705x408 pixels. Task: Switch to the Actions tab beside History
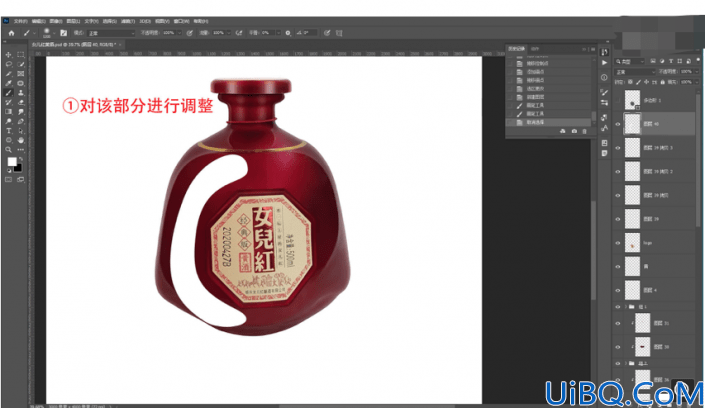[535, 49]
